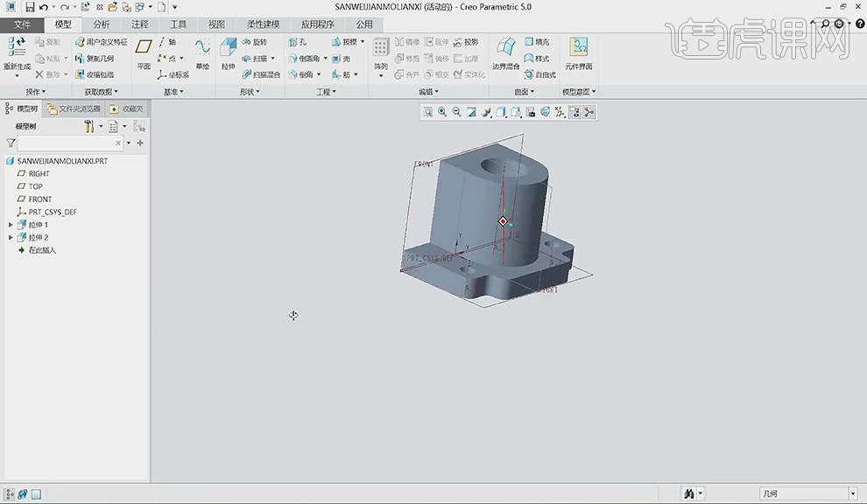Click the zoom in magnifier in the view toolbar
The height and width of the screenshot is (504, 867).
[x=442, y=112]
